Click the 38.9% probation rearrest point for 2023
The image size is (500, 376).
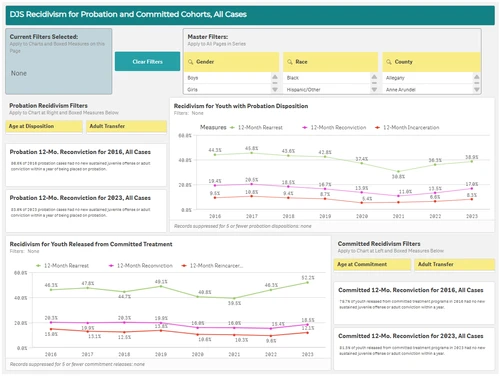[x=472, y=161]
